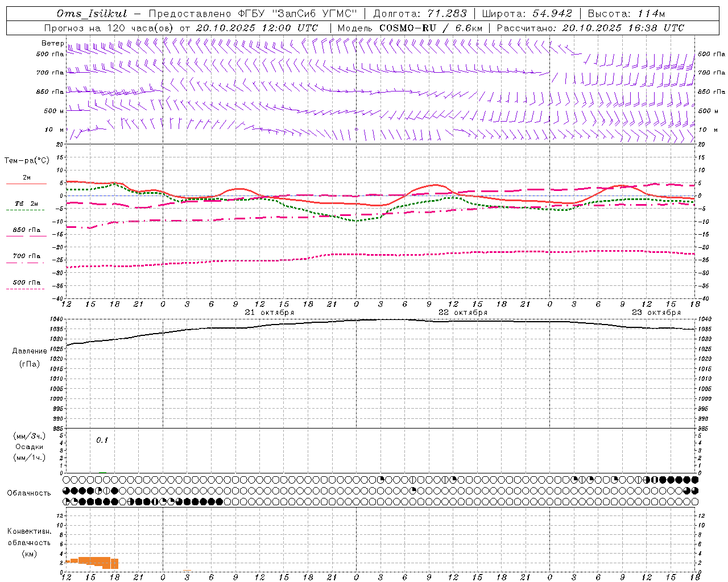
Task: Click the '0.1' precipitation amount value
Action: coord(102,440)
